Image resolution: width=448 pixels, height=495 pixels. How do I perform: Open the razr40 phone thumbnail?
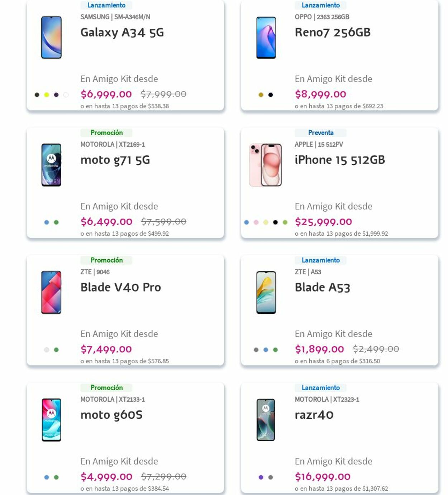[266, 420]
